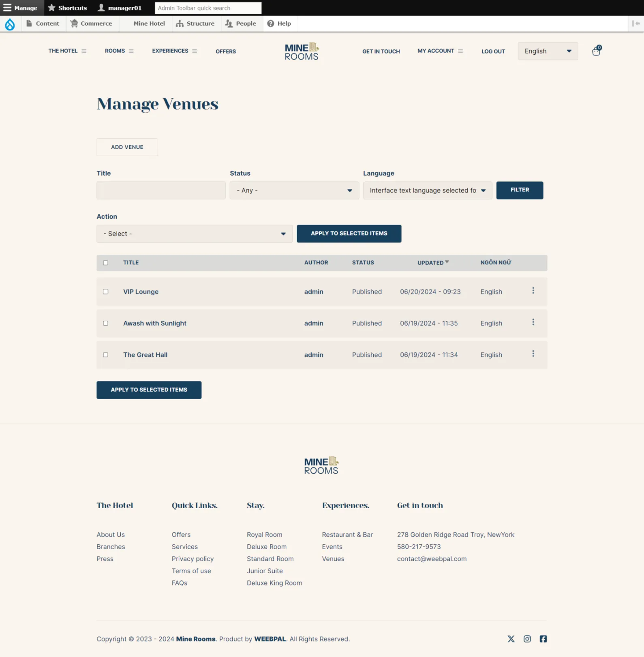Open VIP Lounge row actions menu

(533, 290)
